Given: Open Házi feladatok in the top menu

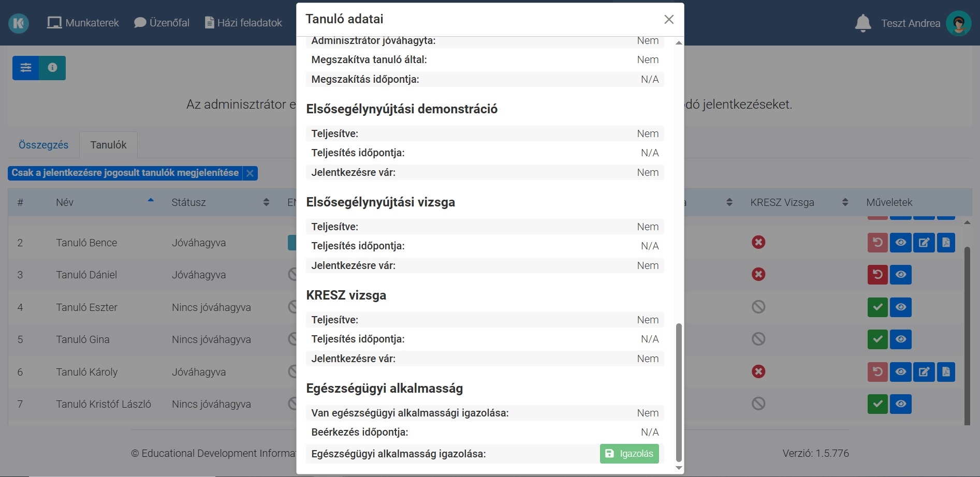Looking at the screenshot, I should (x=243, y=23).
